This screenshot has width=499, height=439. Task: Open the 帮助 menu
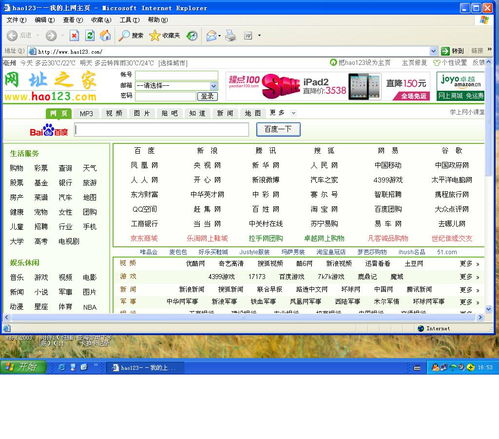pos(158,20)
